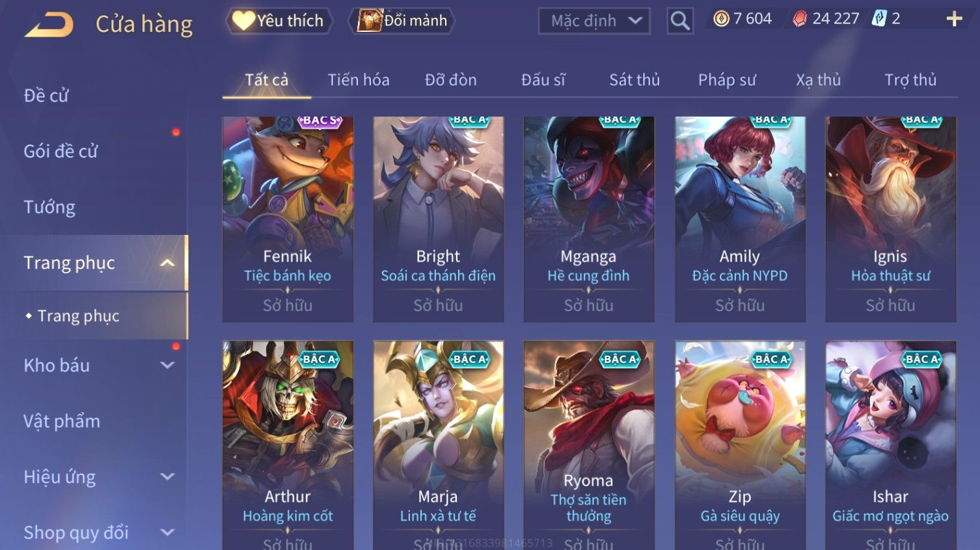Open the Tướng sidebar item
980x550 pixels.
click(x=49, y=207)
